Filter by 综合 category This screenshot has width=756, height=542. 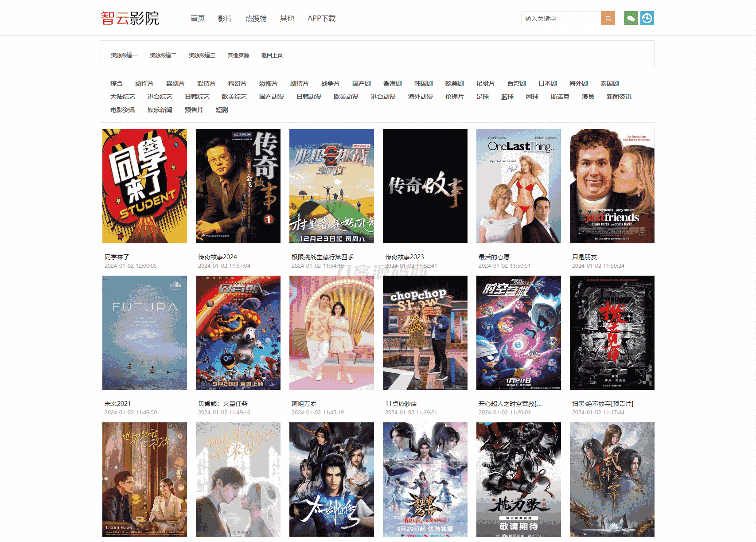click(x=117, y=83)
